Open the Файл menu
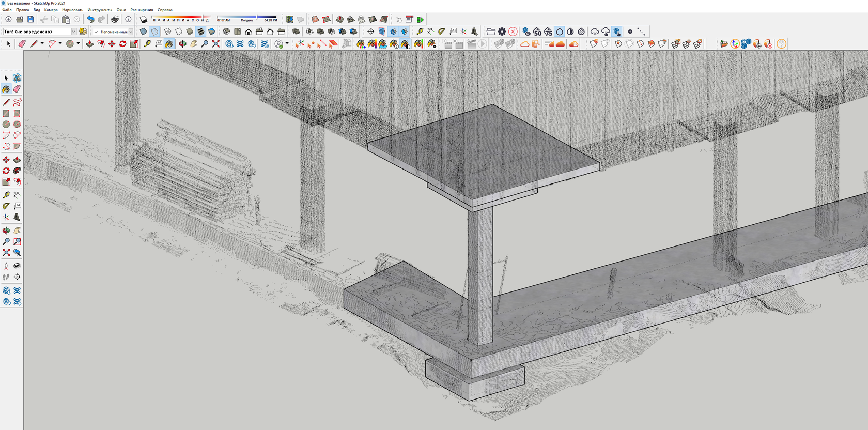Image resolution: width=868 pixels, height=430 pixels. coord(7,10)
